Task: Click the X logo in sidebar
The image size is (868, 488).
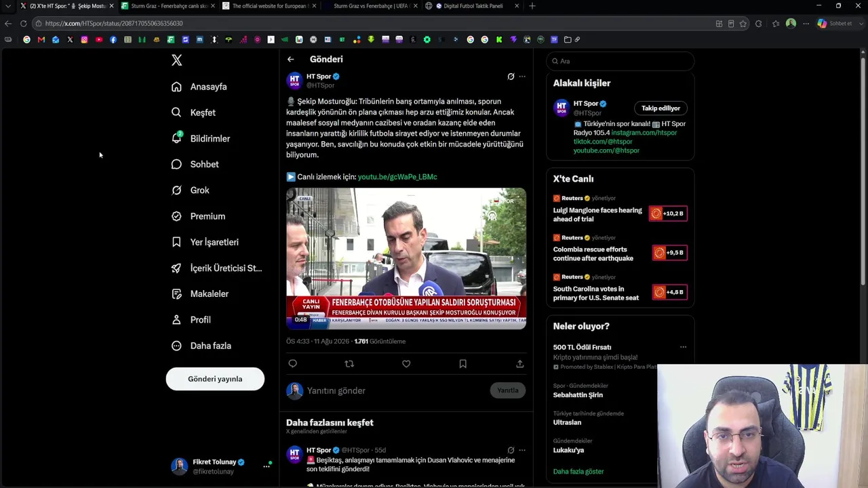Action: [176, 60]
